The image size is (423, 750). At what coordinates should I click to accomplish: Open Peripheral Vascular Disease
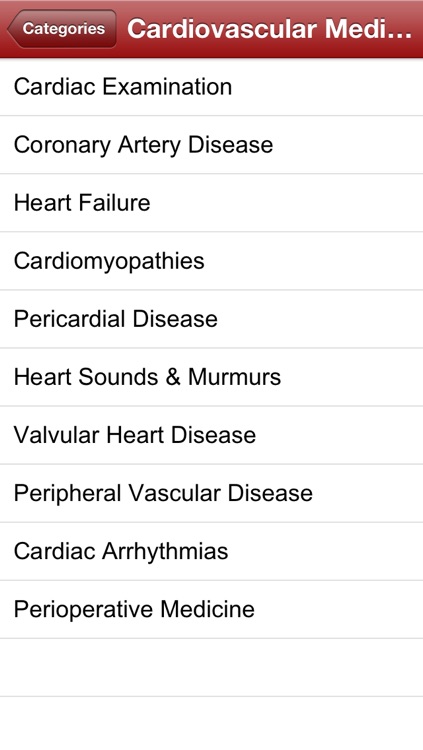[212, 493]
